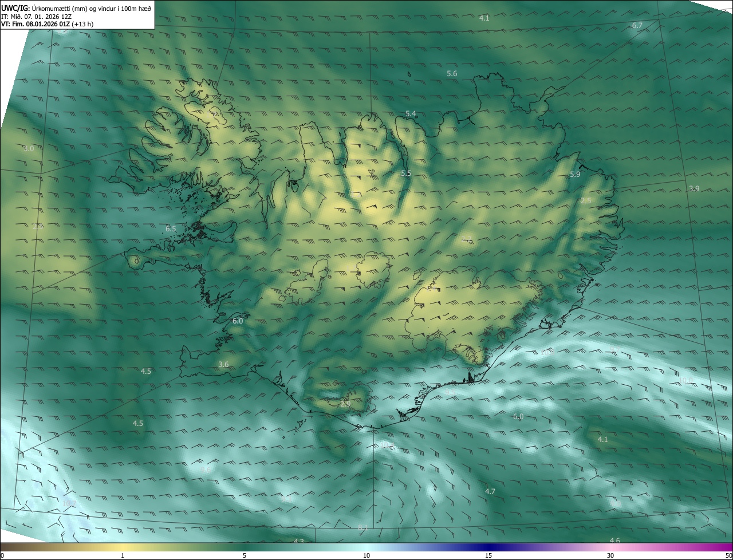This screenshot has height=560, width=733.
Task: Pick the yellow colorbar segment near 1
Action: [x=123, y=547]
